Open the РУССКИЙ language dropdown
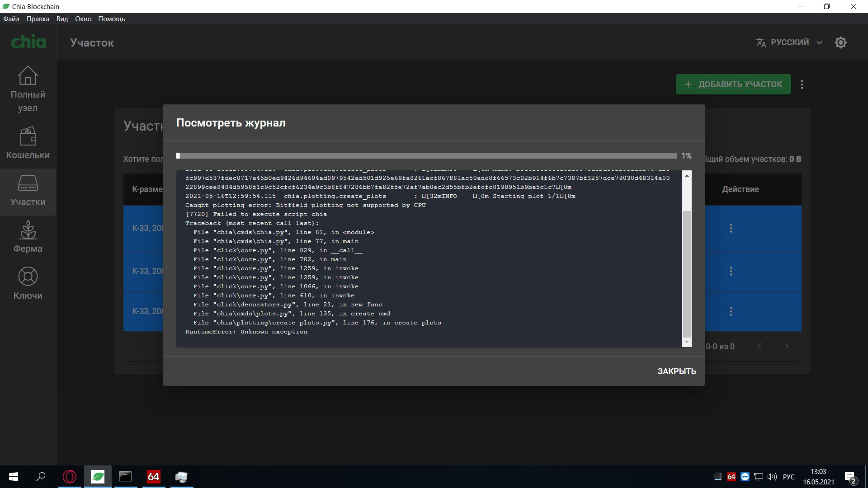This screenshot has width=868, height=488. coord(789,42)
